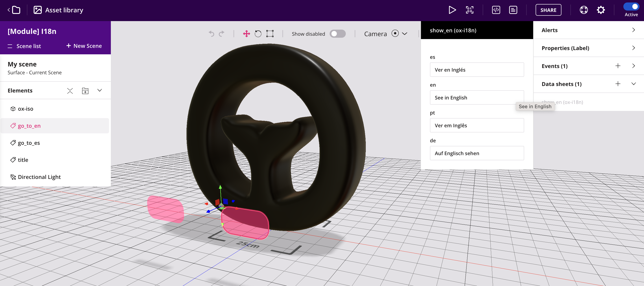The image size is (644, 286).
Task: Open settings via gear icon
Action: [x=600, y=10]
